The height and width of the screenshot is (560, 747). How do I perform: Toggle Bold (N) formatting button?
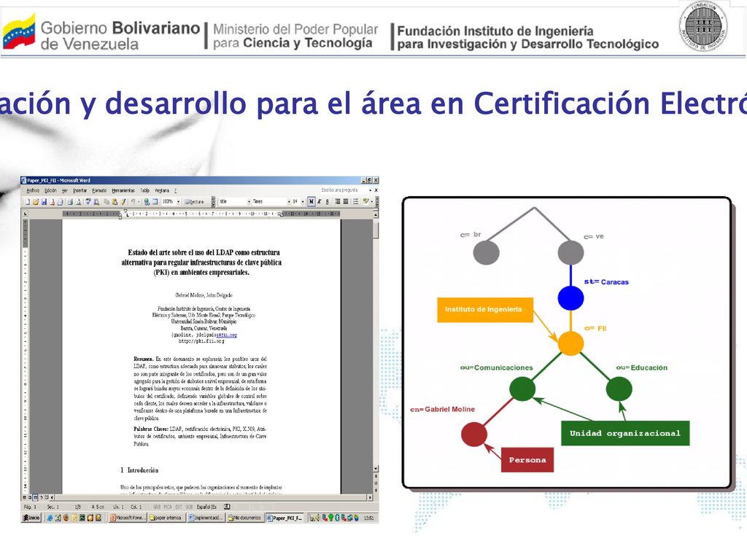[311, 202]
